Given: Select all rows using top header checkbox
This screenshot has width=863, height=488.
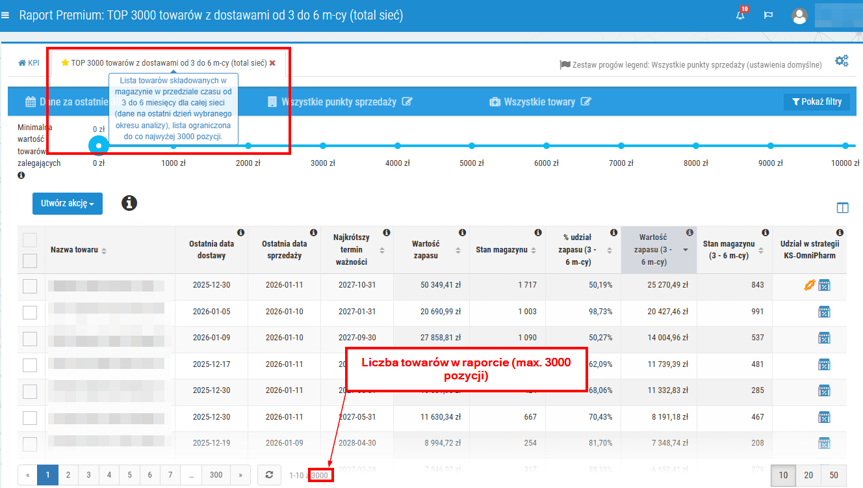Looking at the screenshot, I should [30, 240].
